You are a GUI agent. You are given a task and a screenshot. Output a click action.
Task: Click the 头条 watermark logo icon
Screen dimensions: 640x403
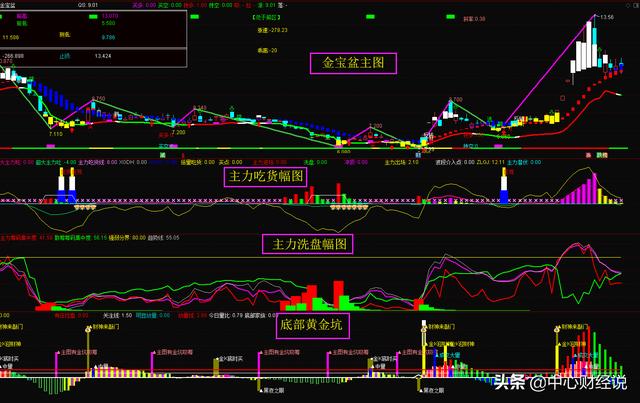[506, 383]
